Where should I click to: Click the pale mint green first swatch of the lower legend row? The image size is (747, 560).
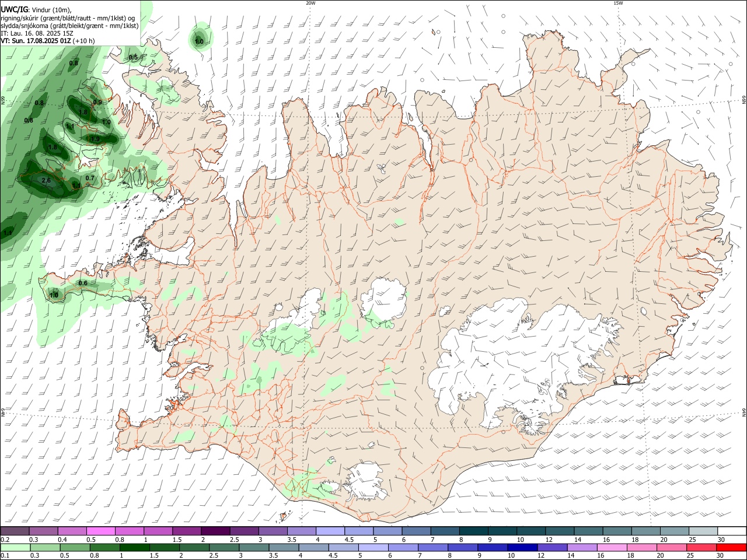click(15, 547)
